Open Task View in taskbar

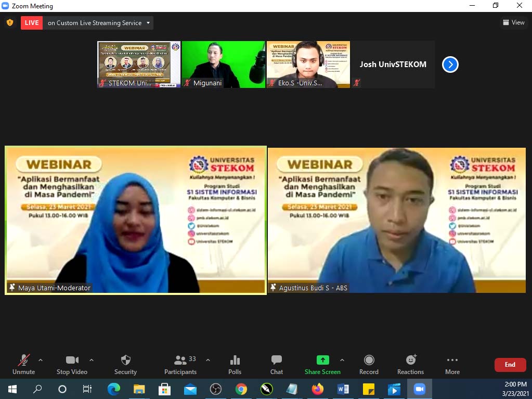(87, 389)
